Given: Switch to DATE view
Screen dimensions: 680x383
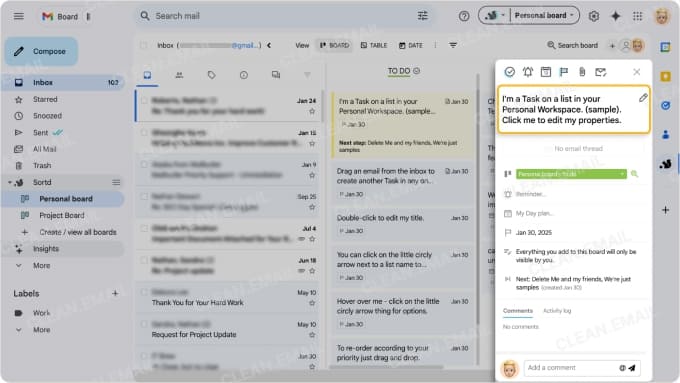Looking at the screenshot, I should point(411,45).
